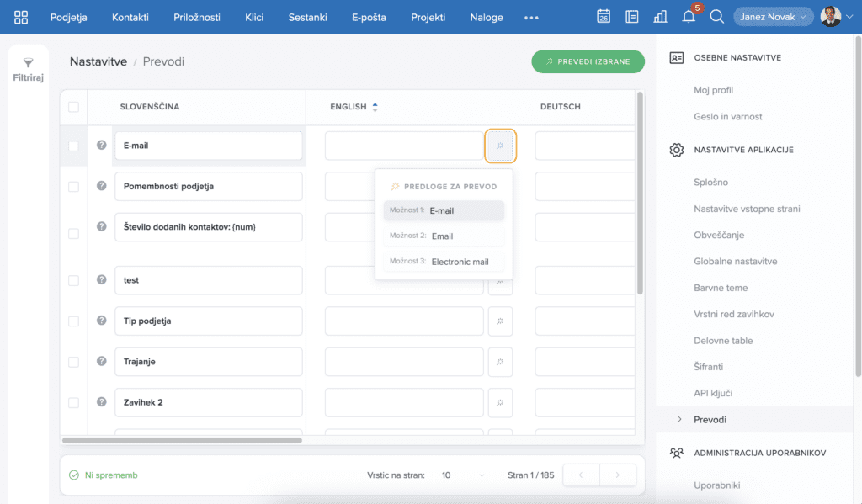Screen dimensions: 862x504
Task: Click the English input field for E-mail
Action: [x=404, y=146]
